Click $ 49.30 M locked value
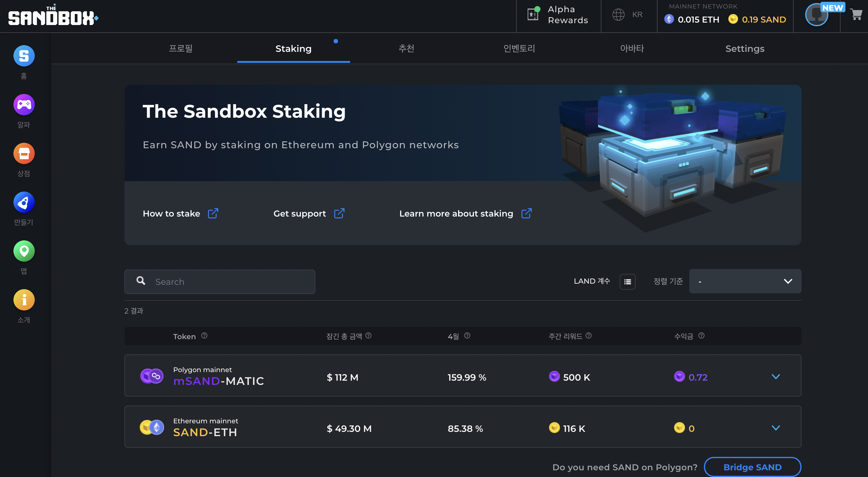868x477 pixels. tap(349, 429)
